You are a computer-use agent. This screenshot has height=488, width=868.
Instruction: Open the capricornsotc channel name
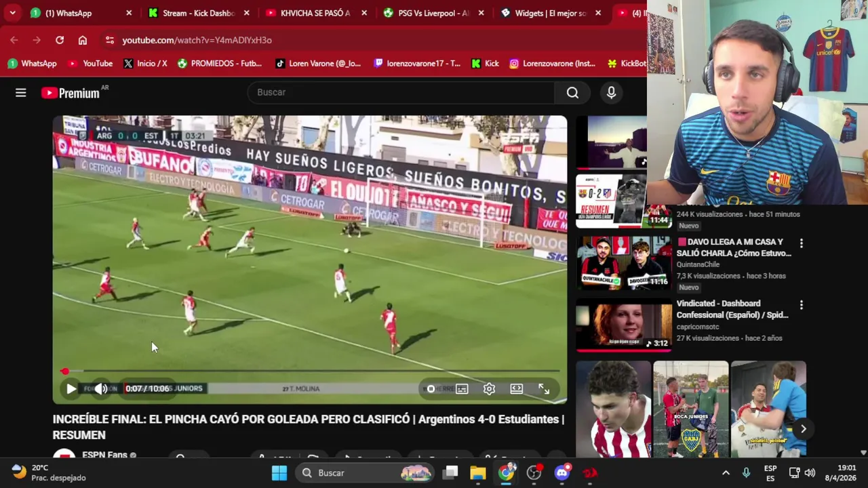698,327
